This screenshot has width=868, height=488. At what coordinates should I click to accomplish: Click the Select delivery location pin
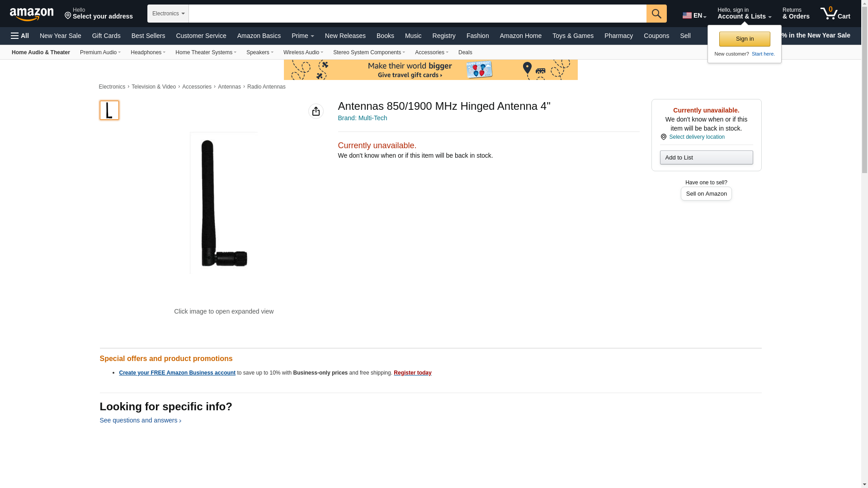[663, 137]
